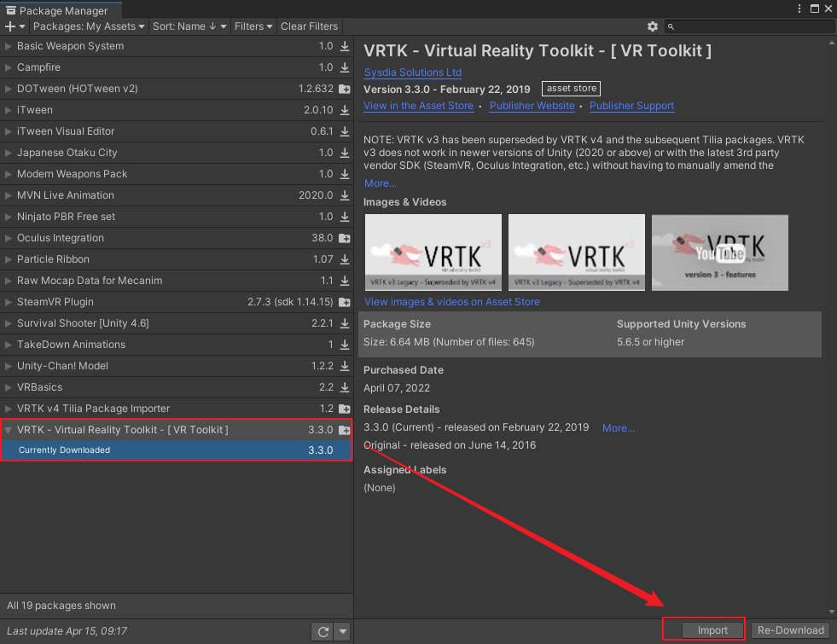Expand the SteamVR Plugin entry arrow
Screen dimensions: 837x644
8,303
